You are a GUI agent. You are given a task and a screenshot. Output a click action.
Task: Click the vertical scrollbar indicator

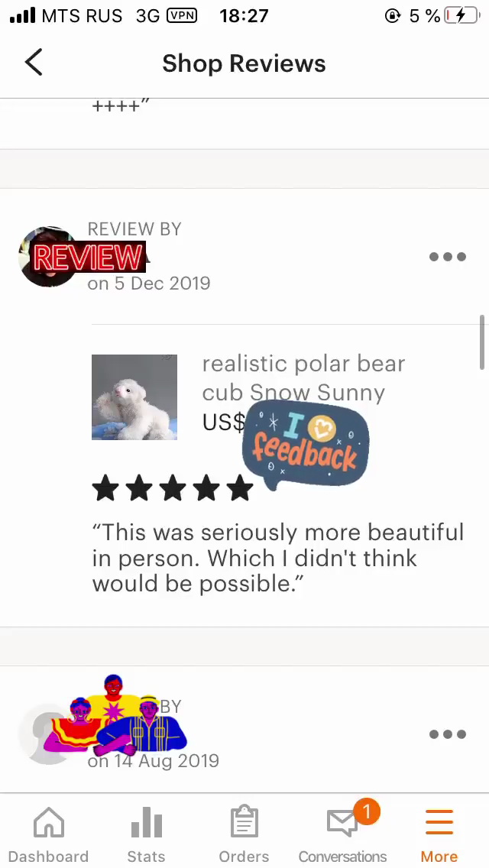(x=482, y=342)
